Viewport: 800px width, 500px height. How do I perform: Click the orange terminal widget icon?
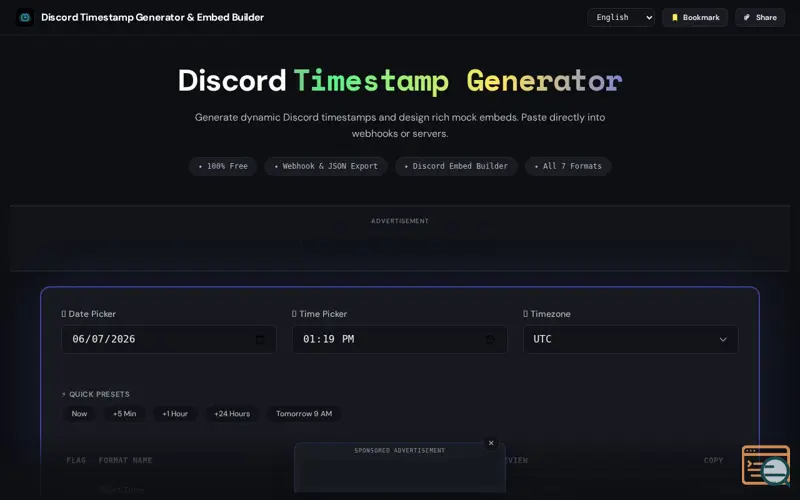click(x=765, y=465)
